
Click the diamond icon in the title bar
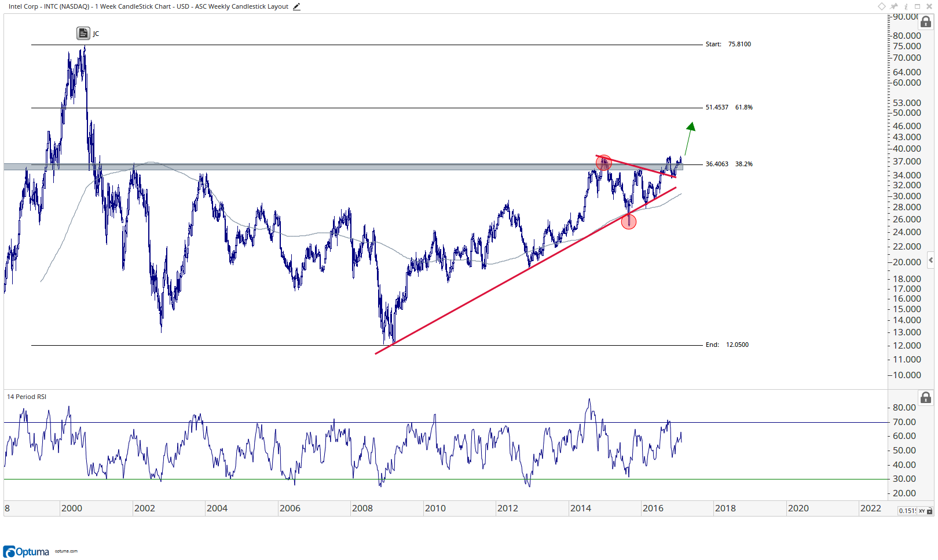[882, 6]
